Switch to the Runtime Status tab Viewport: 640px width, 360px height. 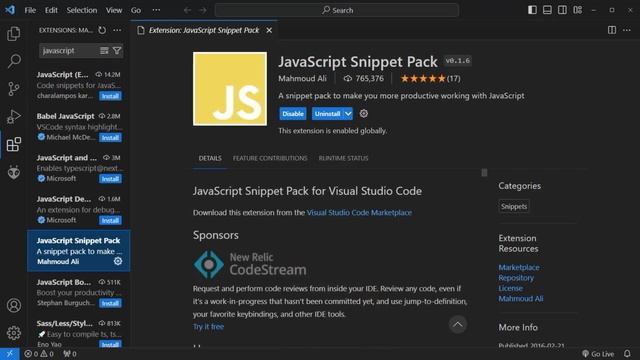pos(343,158)
